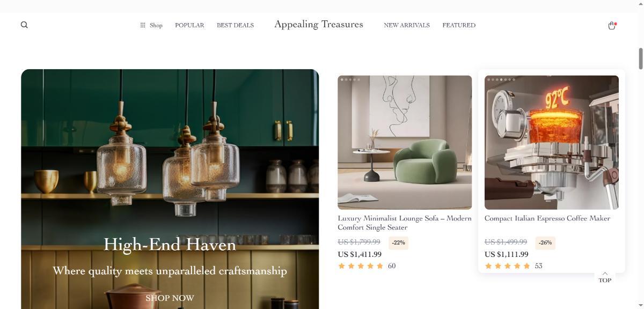Go to NEW ARRIVALS
The image size is (644, 309).
[x=407, y=25]
